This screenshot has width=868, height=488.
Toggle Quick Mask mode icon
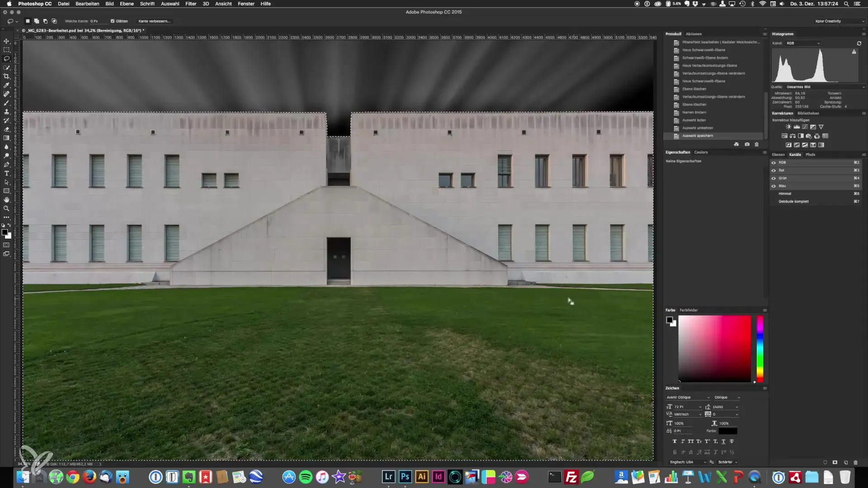point(6,245)
